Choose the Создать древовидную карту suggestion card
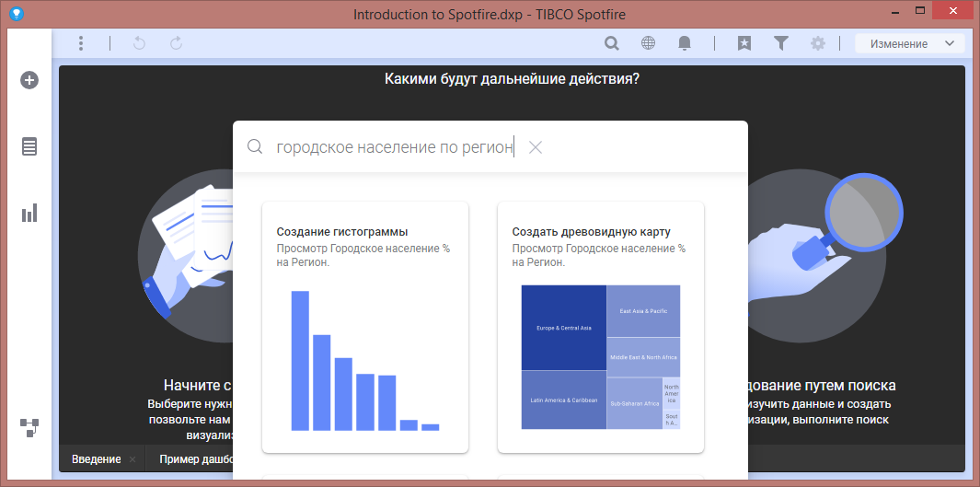The width and height of the screenshot is (980, 487). click(x=601, y=327)
